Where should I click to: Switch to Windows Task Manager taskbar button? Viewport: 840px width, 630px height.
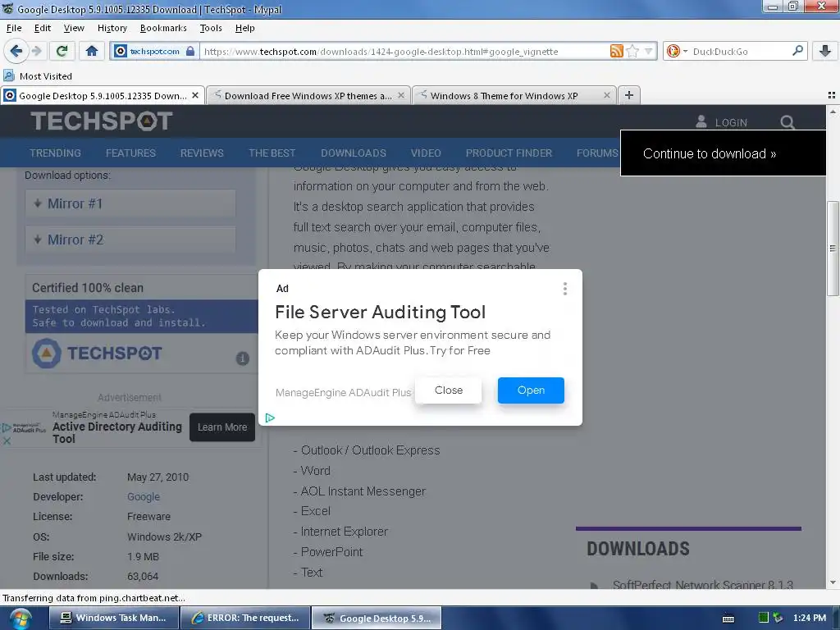113,618
